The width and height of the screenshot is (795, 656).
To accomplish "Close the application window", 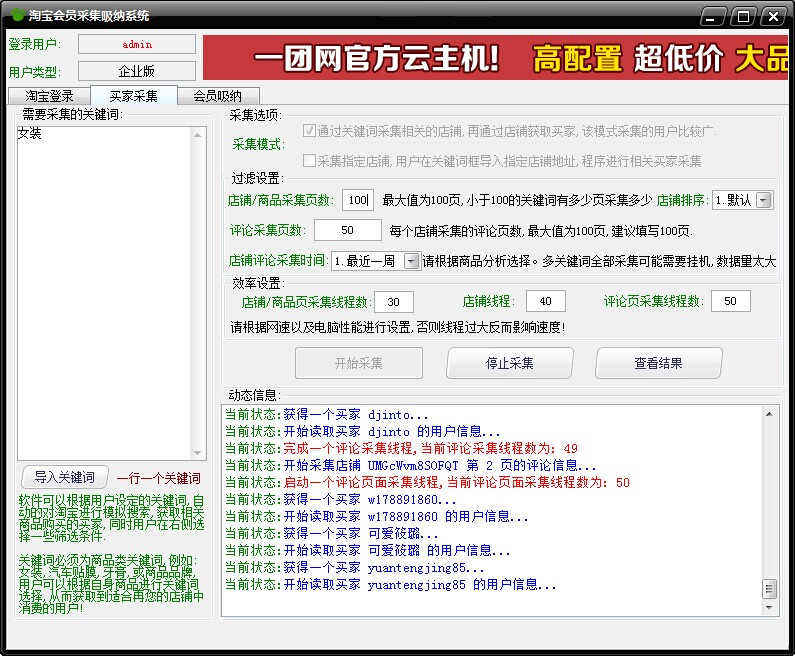I will coord(773,17).
